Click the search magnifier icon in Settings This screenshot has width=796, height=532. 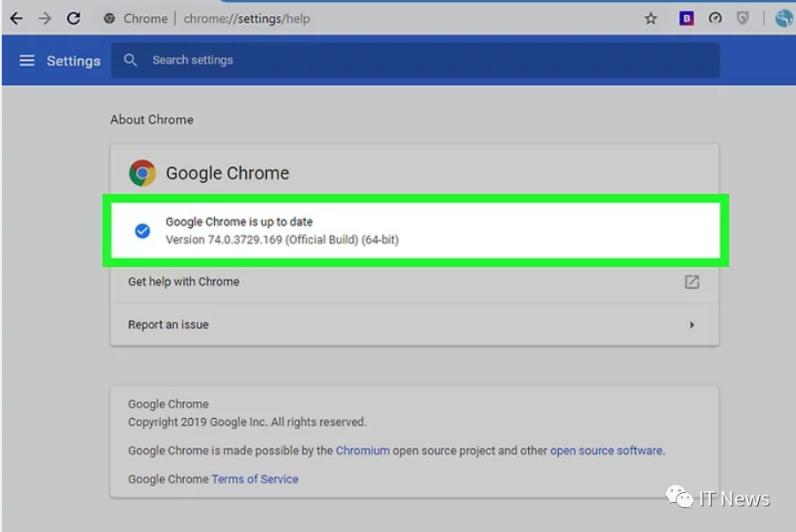[131, 60]
